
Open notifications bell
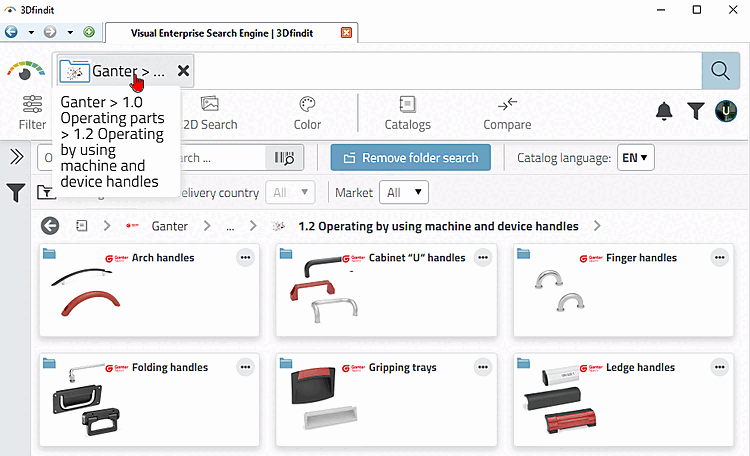pyautogui.click(x=664, y=111)
